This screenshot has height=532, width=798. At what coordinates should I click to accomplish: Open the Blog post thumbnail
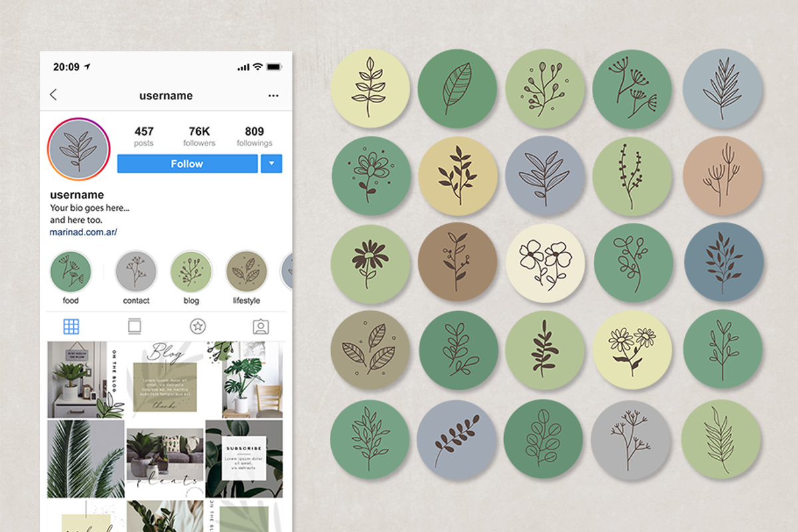[164, 380]
